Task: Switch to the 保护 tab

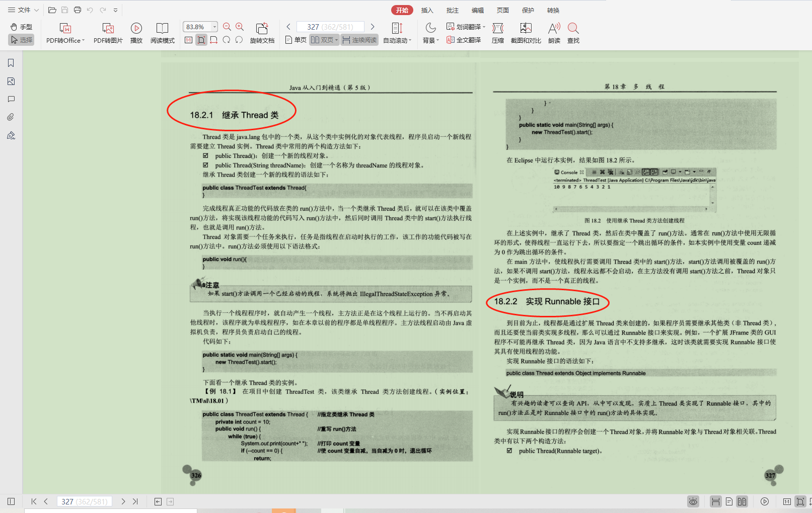Action: click(528, 10)
